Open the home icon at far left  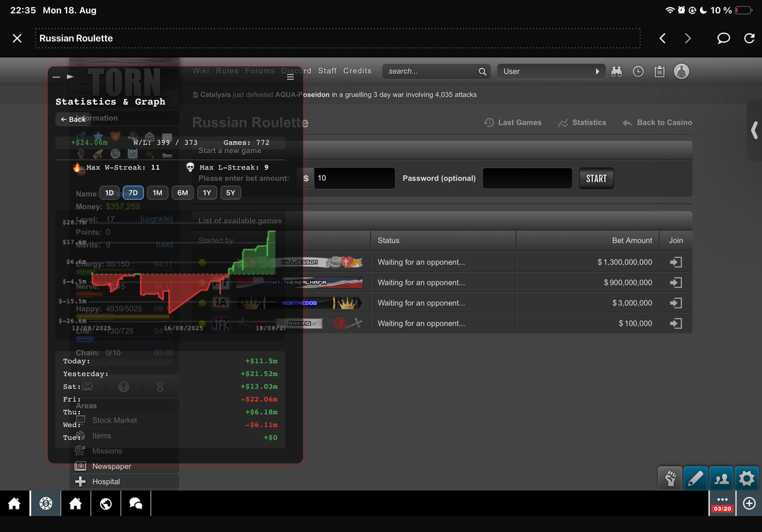coord(15,504)
